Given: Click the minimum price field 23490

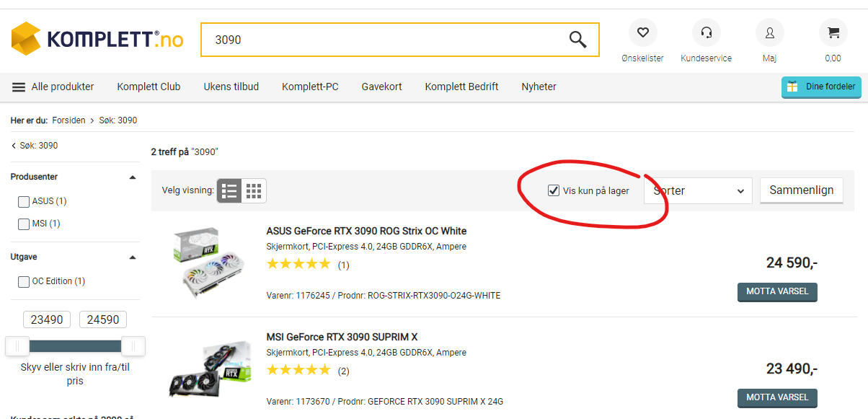Looking at the screenshot, I should [47, 319].
